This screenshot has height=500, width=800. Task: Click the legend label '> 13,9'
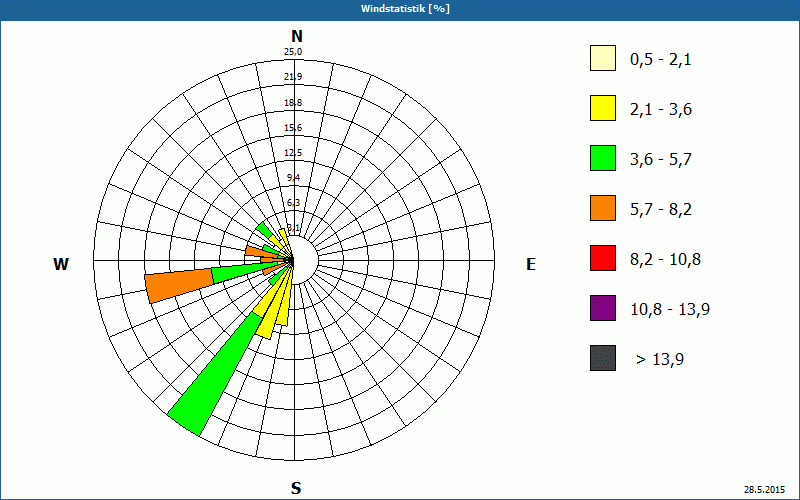tap(660, 360)
